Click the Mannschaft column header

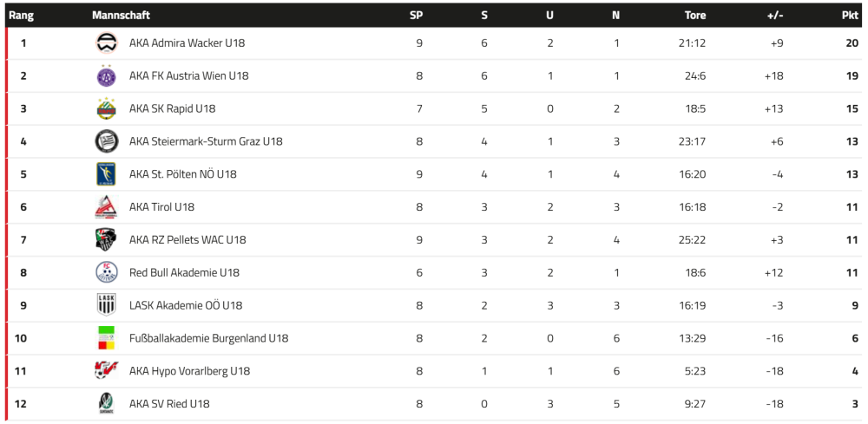click(x=121, y=15)
